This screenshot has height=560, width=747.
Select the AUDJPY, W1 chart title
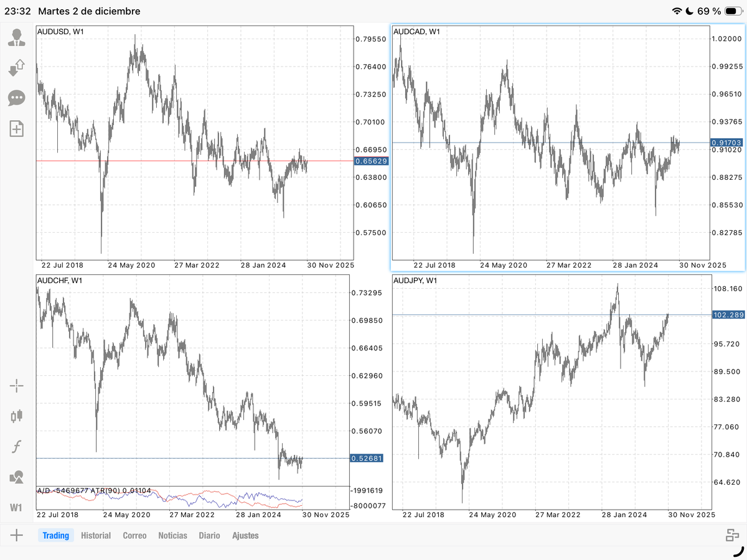(x=416, y=281)
